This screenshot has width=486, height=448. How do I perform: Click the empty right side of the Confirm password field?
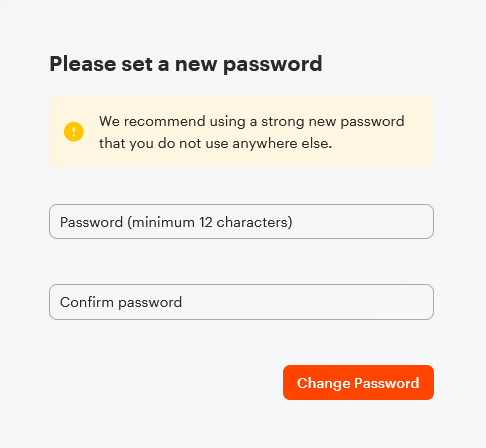(x=307, y=302)
